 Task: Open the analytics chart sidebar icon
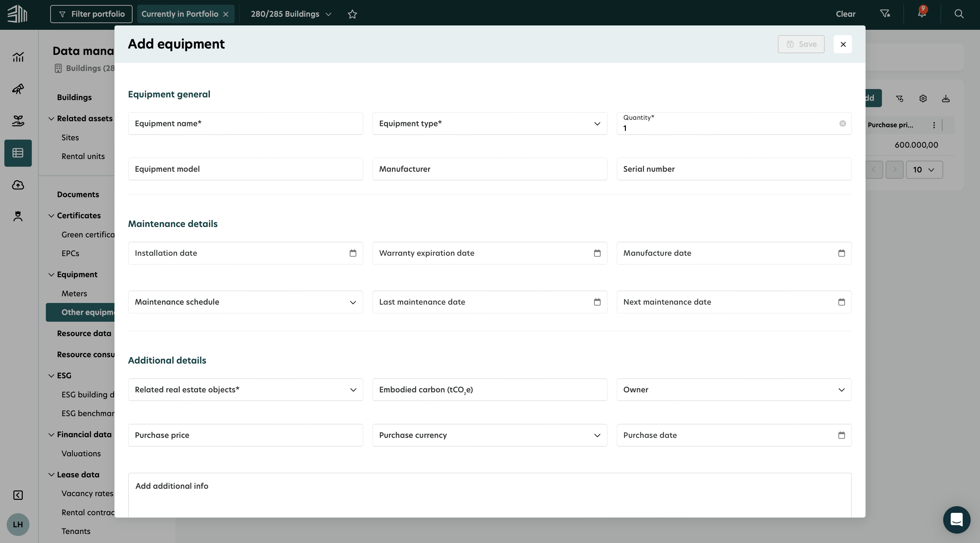pyautogui.click(x=18, y=57)
